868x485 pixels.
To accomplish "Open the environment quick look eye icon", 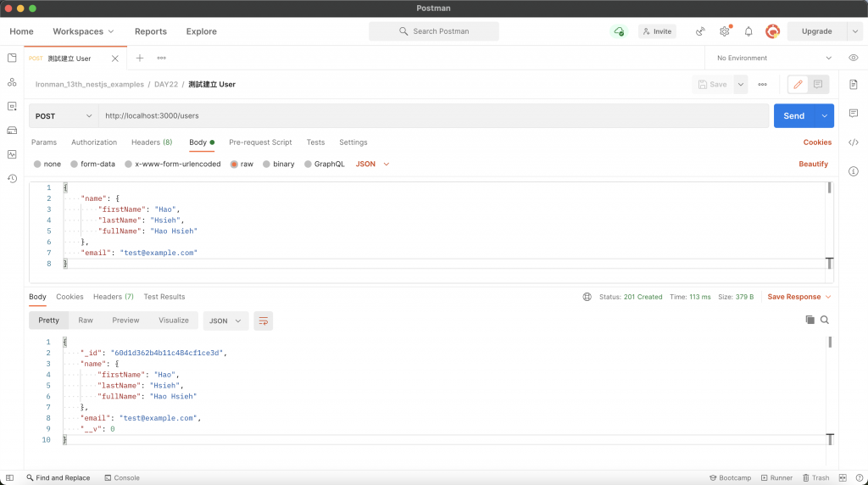I will pyautogui.click(x=853, y=59).
